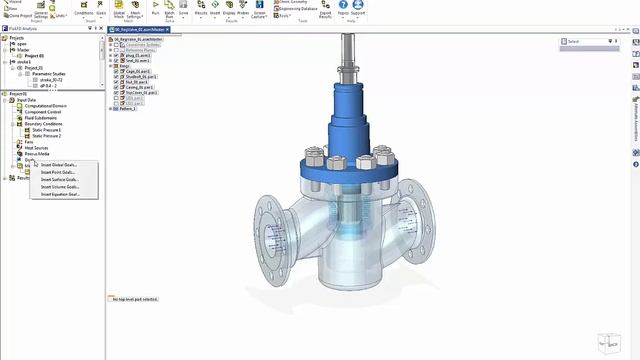This screenshot has height=360, width=640.
Task: Toggle the Coordinate Systems checkbox
Action: (116, 45)
